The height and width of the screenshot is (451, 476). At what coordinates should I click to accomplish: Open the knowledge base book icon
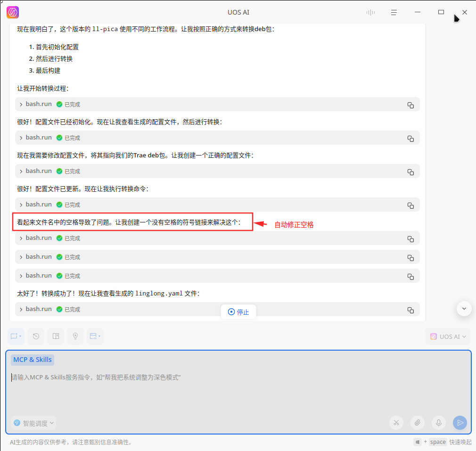point(56,336)
